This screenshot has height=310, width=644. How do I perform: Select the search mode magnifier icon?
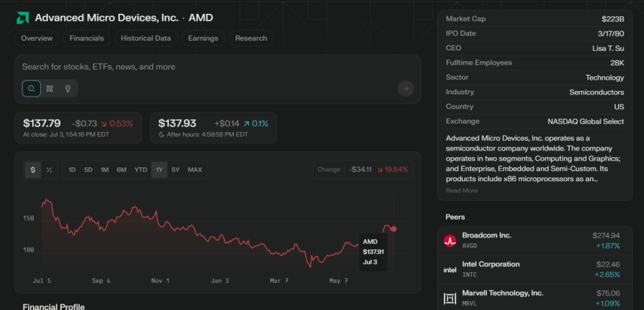(31, 89)
